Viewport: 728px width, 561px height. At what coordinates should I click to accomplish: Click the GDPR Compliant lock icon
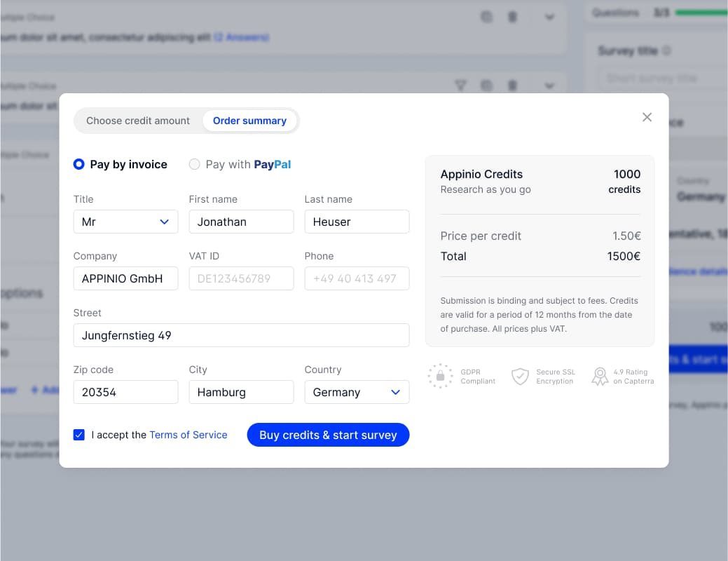point(440,376)
